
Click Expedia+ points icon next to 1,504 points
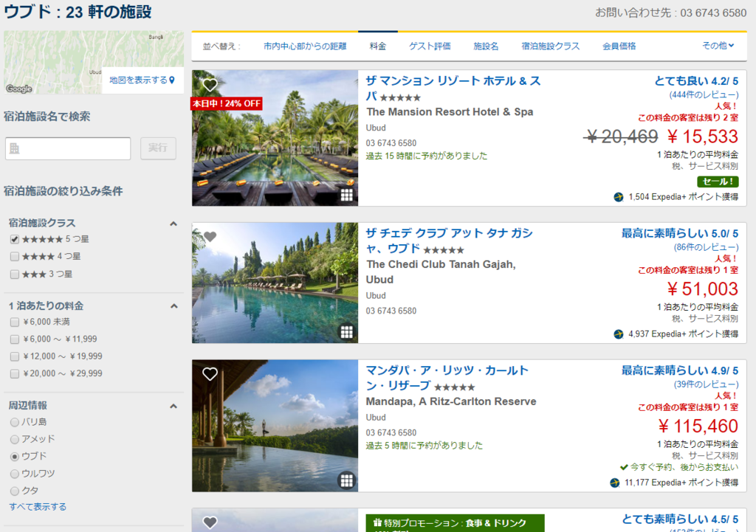619,197
